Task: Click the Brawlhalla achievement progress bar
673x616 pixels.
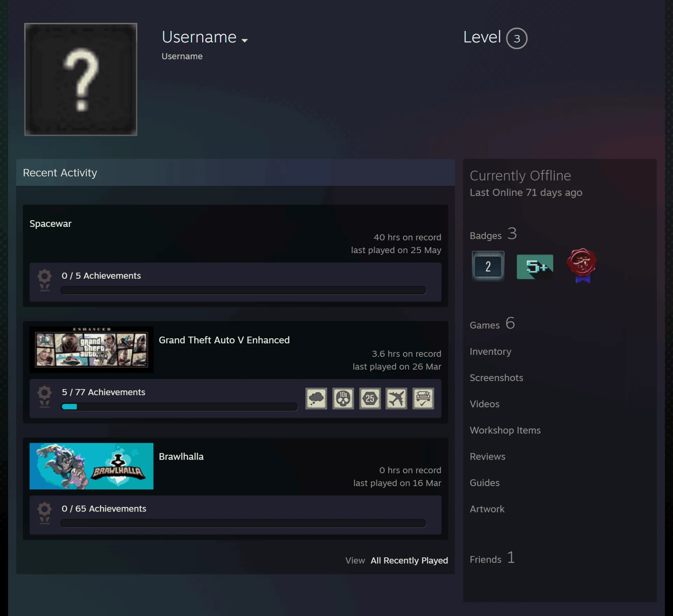Action: coord(243,523)
